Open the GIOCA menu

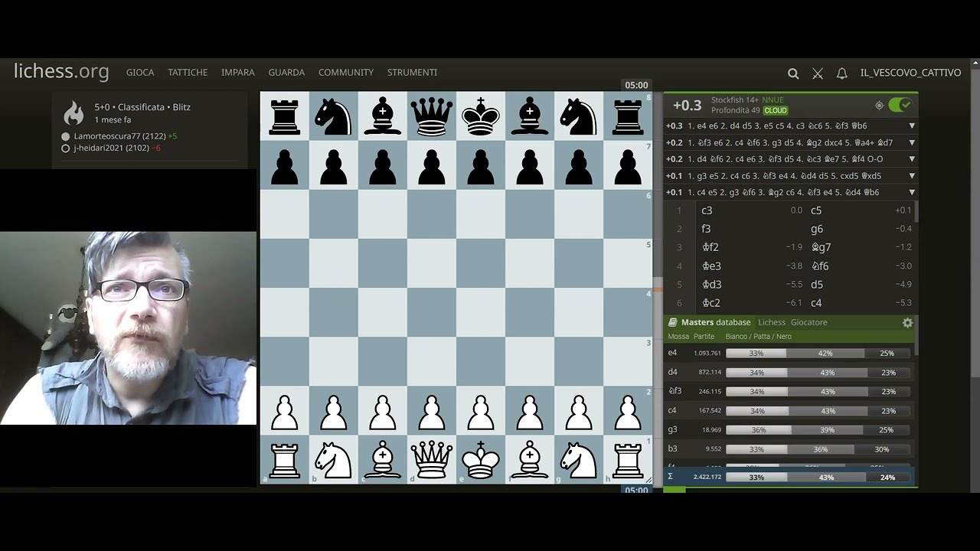(x=140, y=72)
